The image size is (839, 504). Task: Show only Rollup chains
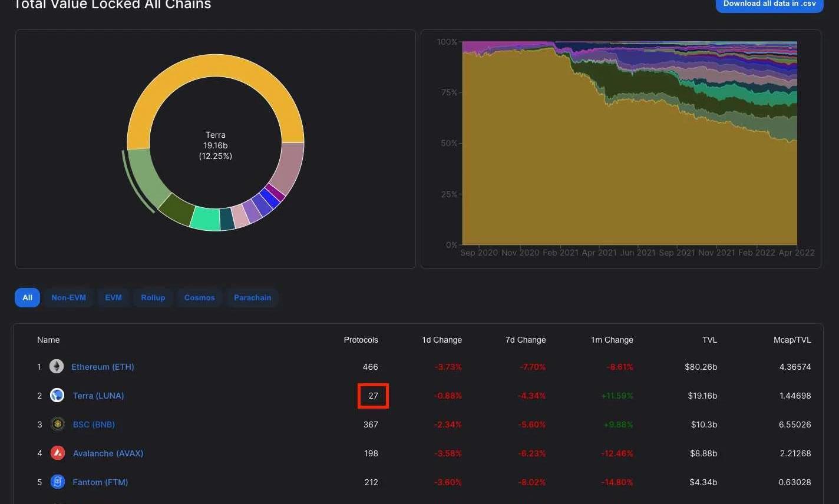coord(153,298)
